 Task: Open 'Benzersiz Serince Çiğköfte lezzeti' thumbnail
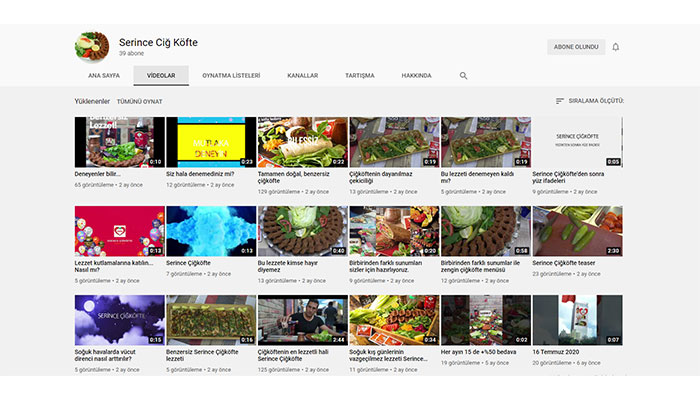tap(211, 320)
